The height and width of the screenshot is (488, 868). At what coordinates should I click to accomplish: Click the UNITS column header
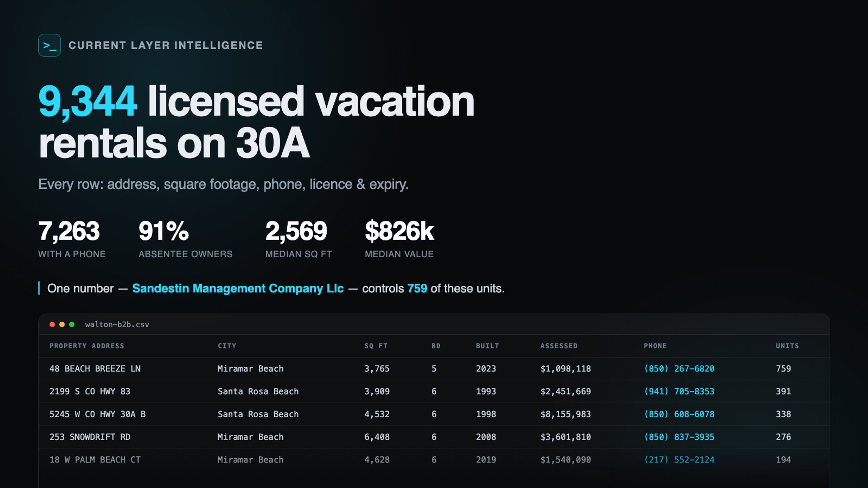coord(787,346)
